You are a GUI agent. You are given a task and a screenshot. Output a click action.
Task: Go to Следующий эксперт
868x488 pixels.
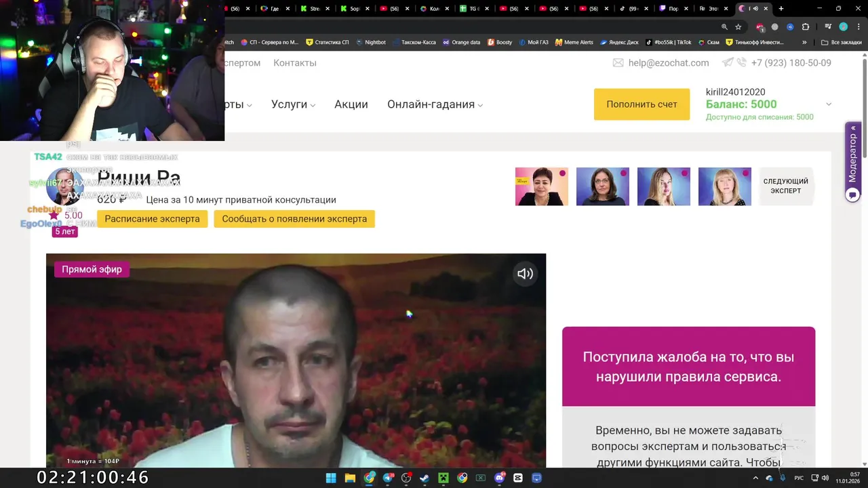[786, 186]
